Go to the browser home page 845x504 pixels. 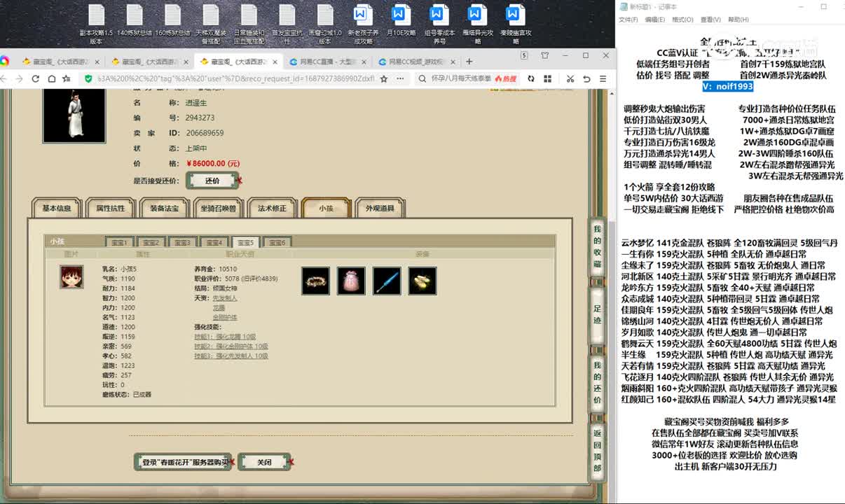point(52,79)
